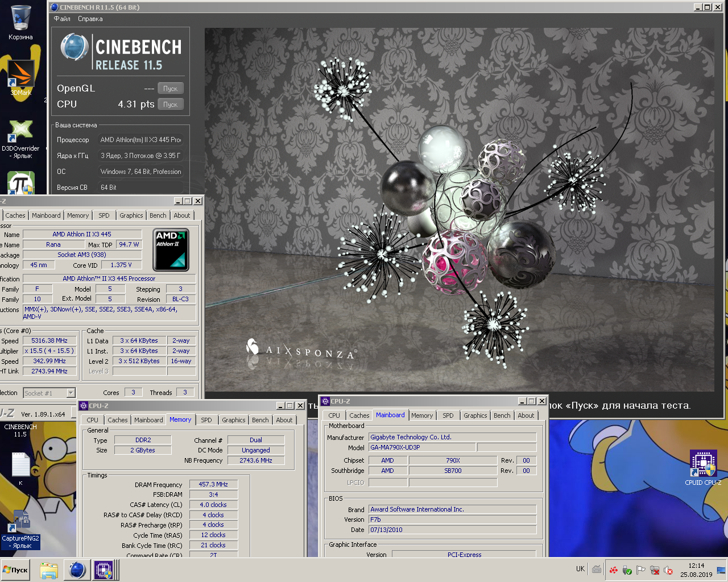This screenshot has width=728, height=582.
Task: Click the memory Type value DDR2
Action: coord(143,440)
